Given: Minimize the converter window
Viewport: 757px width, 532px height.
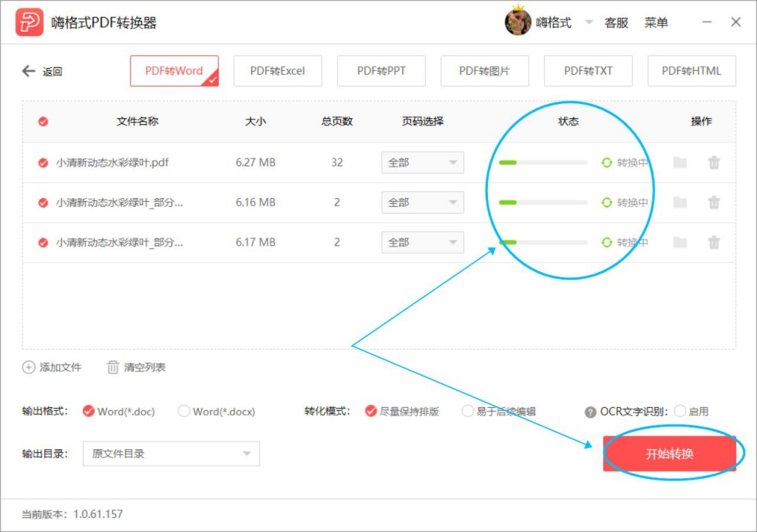Looking at the screenshot, I should pyautogui.click(x=707, y=22).
